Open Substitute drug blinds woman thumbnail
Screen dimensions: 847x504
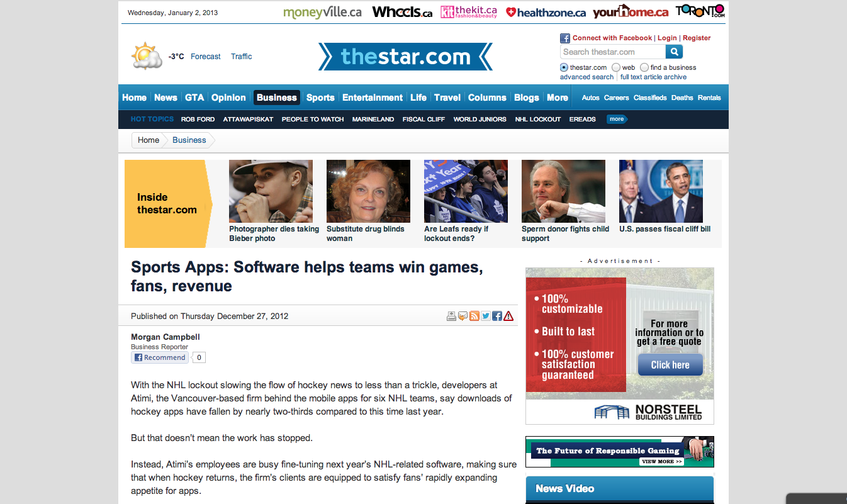(368, 191)
